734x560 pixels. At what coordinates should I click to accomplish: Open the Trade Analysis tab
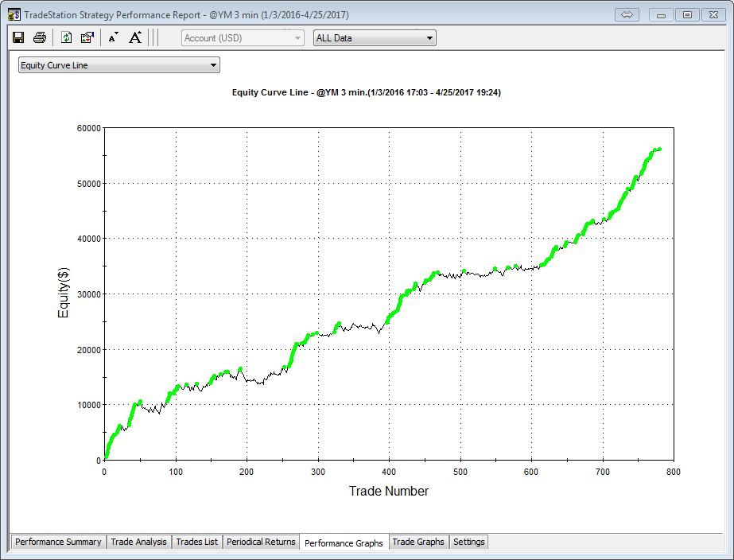(x=138, y=542)
